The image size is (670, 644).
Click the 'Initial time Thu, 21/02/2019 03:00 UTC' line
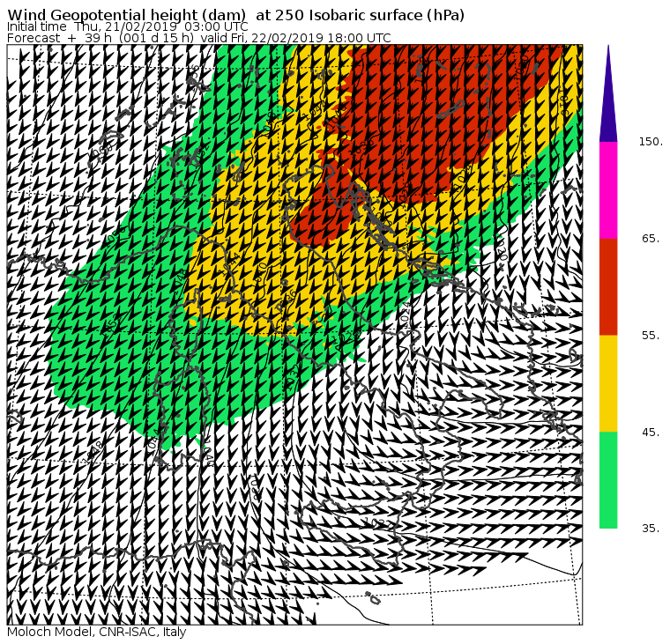pos(127,26)
